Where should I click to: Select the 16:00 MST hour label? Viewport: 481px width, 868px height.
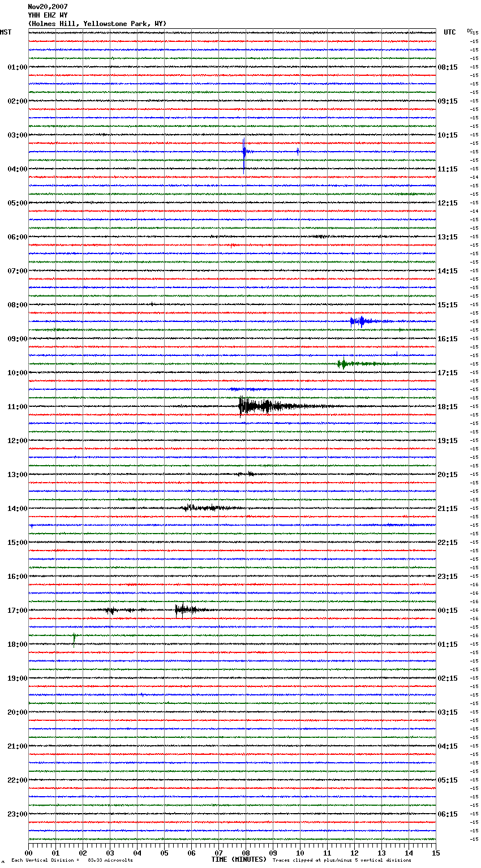tap(17, 577)
